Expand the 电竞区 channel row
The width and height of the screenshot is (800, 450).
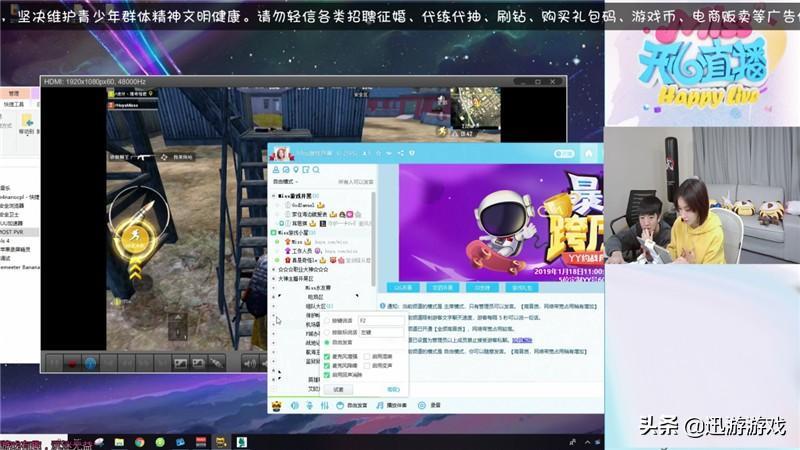tap(274, 297)
